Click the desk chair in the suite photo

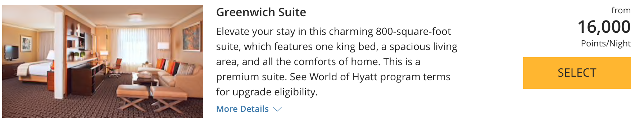(x=115, y=68)
